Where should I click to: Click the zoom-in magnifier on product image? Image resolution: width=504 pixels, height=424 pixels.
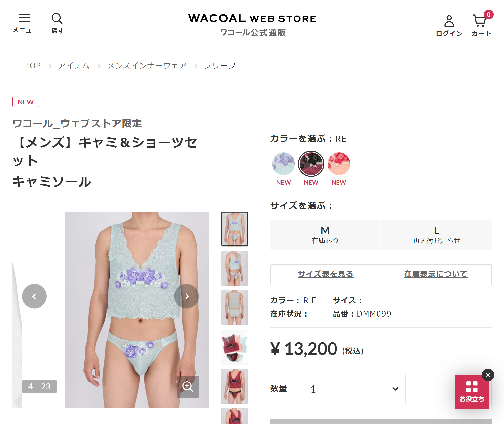(188, 387)
